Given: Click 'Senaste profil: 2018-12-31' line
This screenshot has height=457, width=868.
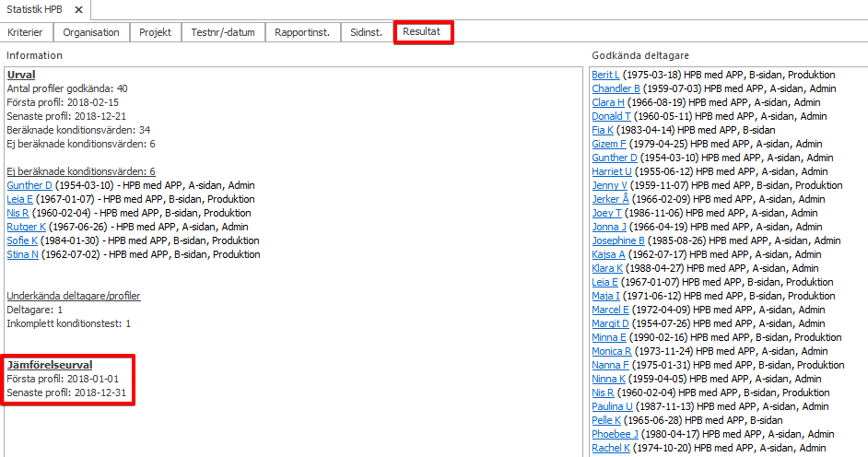Looking at the screenshot, I should click(66, 393).
